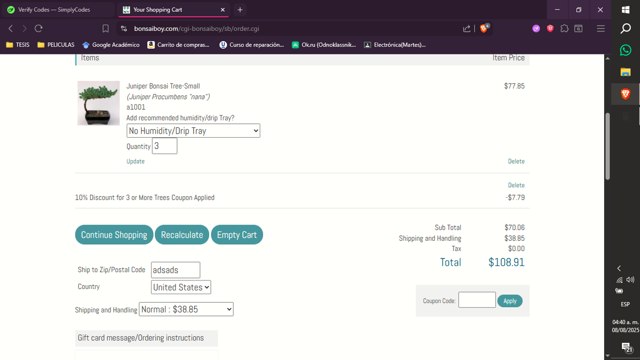Screen dimensions: 640x360
Task: Go back with the browser back arrow
Action: pyautogui.click(x=11, y=29)
